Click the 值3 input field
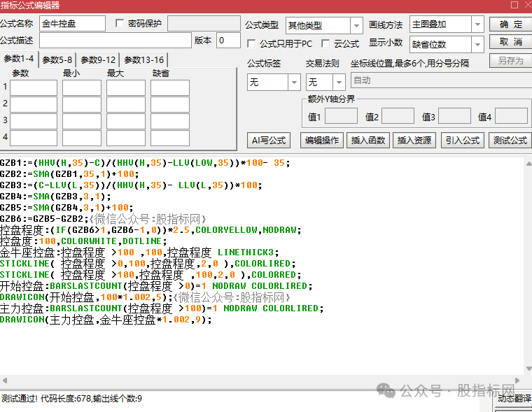 point(454,116)
